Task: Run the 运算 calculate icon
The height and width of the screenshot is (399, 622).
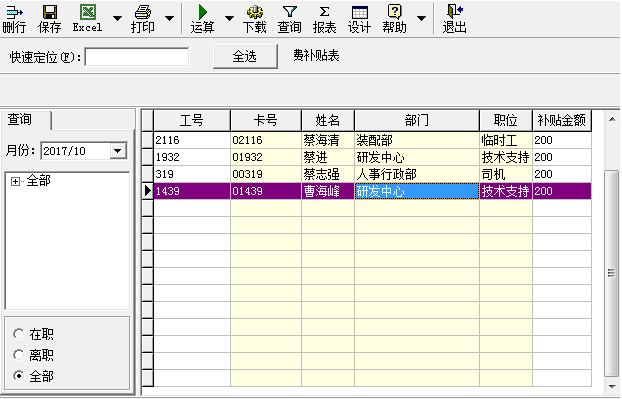Action: point(202,19)
